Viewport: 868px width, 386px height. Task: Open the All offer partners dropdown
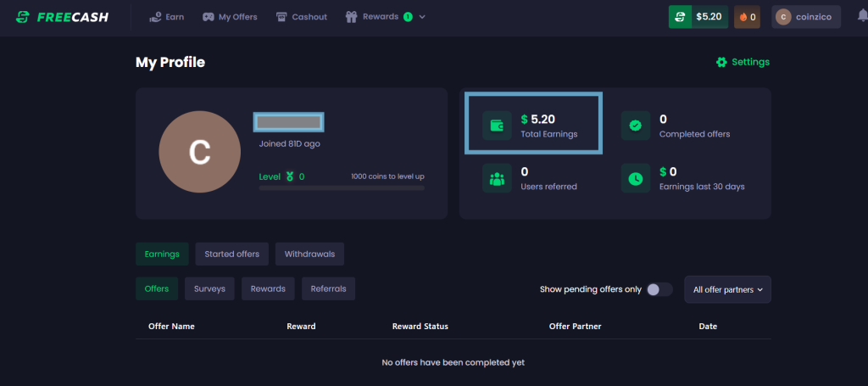727,289
